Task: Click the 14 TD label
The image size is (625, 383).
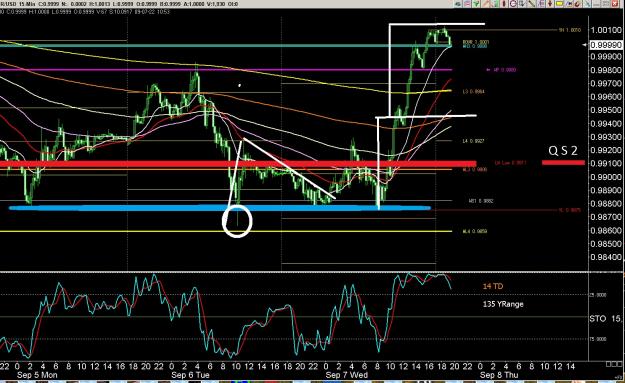Action: 493,286
